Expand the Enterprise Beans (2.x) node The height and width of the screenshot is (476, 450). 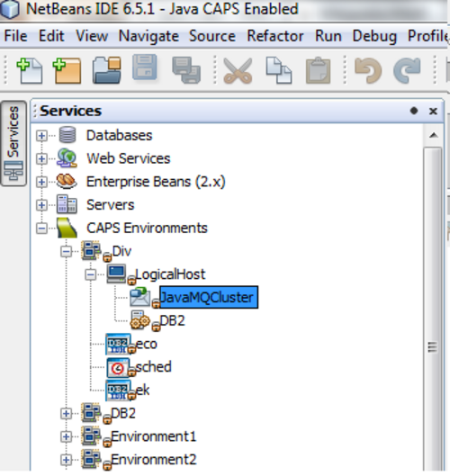(x=41, y=182)
